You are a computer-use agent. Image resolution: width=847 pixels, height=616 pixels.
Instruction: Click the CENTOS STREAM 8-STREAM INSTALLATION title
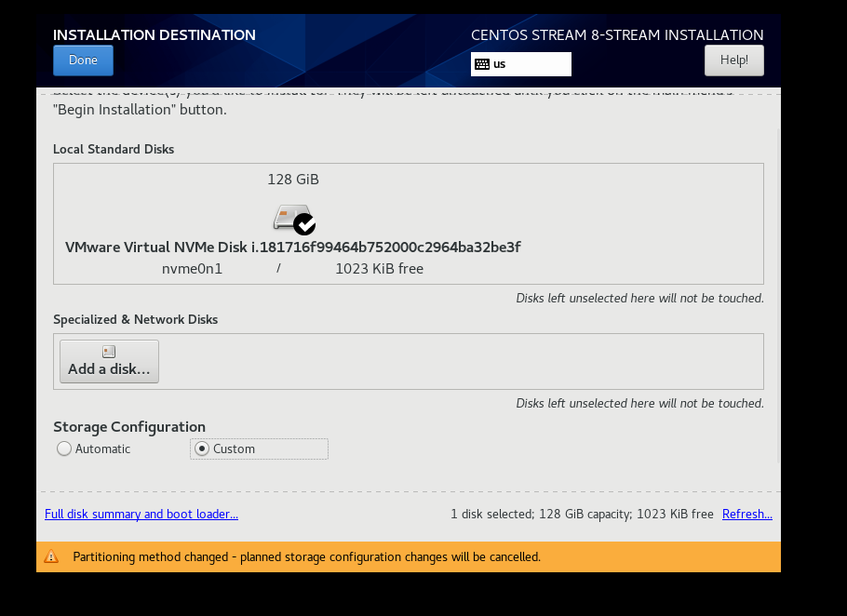(x=617, y=35)
